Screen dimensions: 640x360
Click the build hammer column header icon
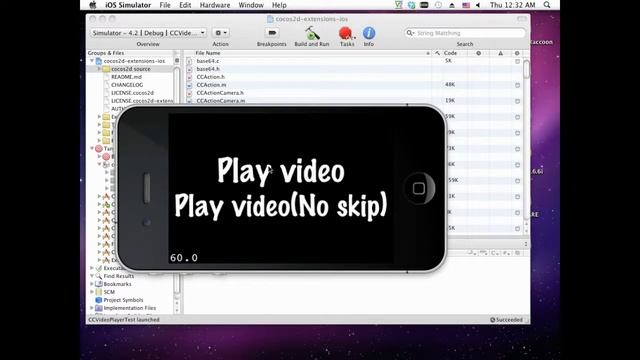[x=437, y=53]
